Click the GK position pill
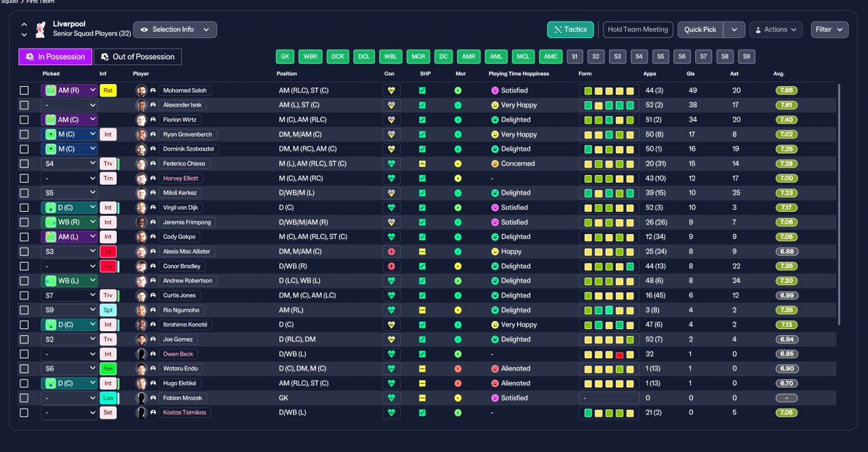Image resolution: width=868 pixels, height=452 pixels. [285, 56]
